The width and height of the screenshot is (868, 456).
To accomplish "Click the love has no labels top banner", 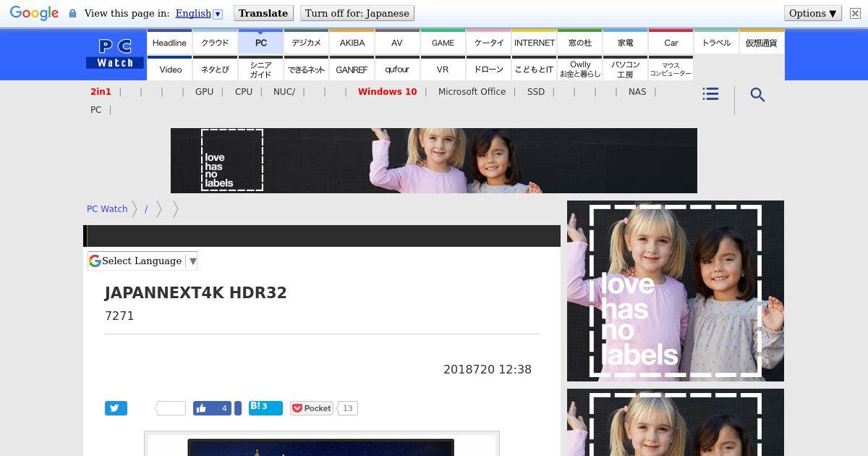I will pyautogui.click(x=434, y=161).
